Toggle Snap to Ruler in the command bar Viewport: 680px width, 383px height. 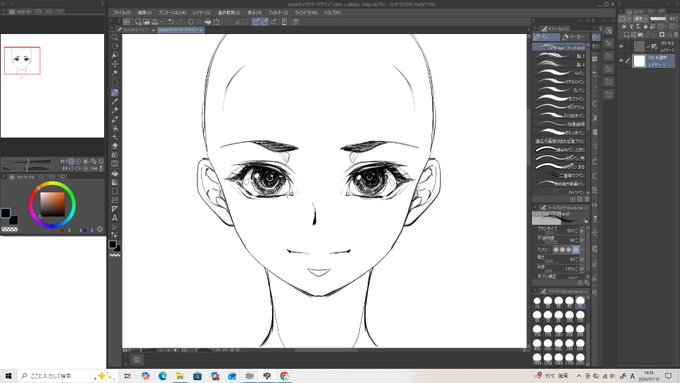click(x=256, y=21)
